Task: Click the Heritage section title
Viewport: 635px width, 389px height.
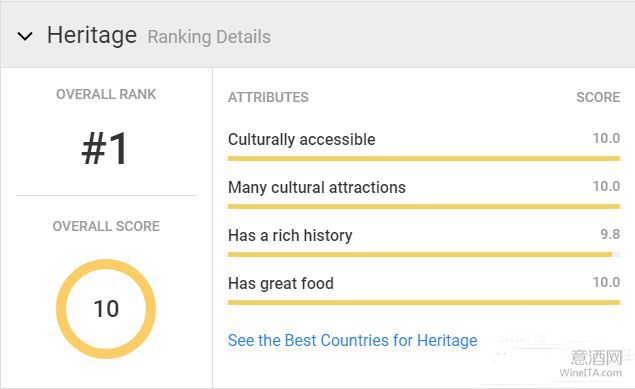Action: (92, 35)
